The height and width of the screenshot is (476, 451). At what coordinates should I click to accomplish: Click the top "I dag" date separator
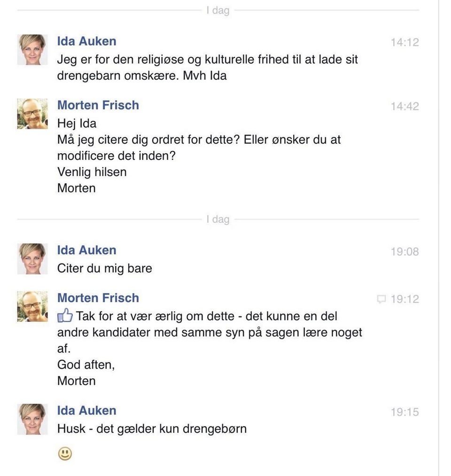pyautogui.click(x=218, y=10)
